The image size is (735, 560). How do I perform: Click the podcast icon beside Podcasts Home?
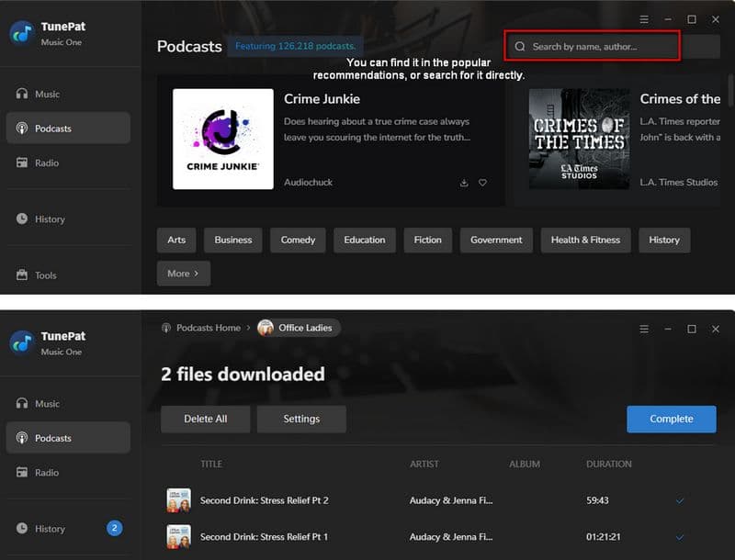(166, 328)
